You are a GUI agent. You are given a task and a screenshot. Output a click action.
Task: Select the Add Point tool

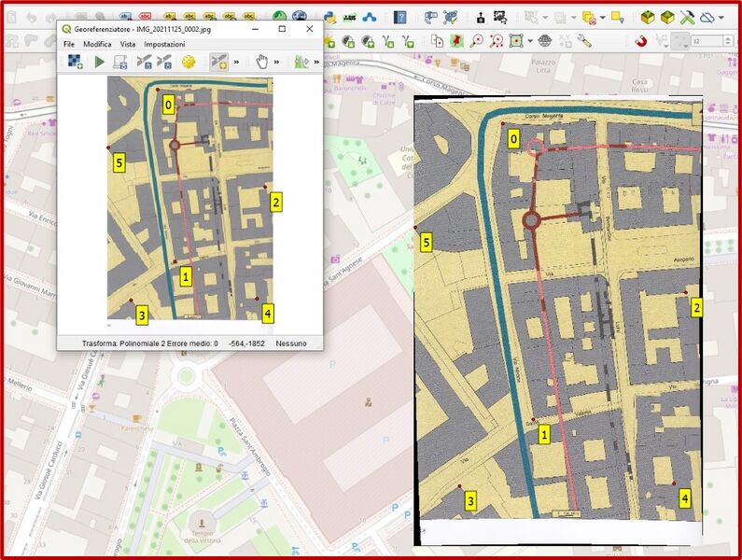tap(218, 62)
